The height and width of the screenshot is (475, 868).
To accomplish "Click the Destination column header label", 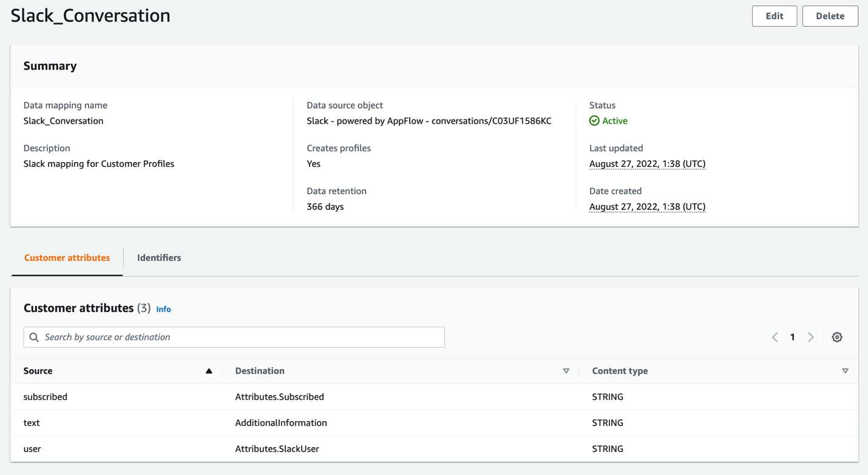I will (x=260, y=371).
